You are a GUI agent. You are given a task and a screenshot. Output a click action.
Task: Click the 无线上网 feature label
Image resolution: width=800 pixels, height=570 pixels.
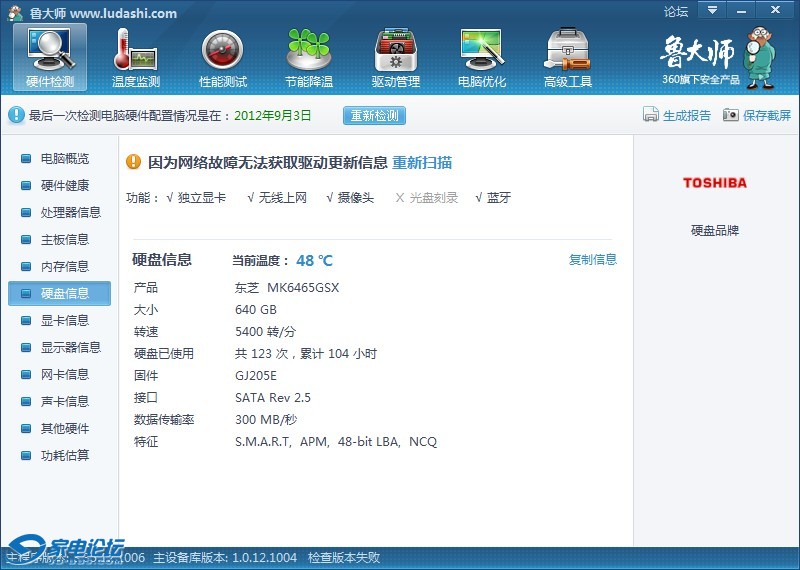(x=282, y=197)
